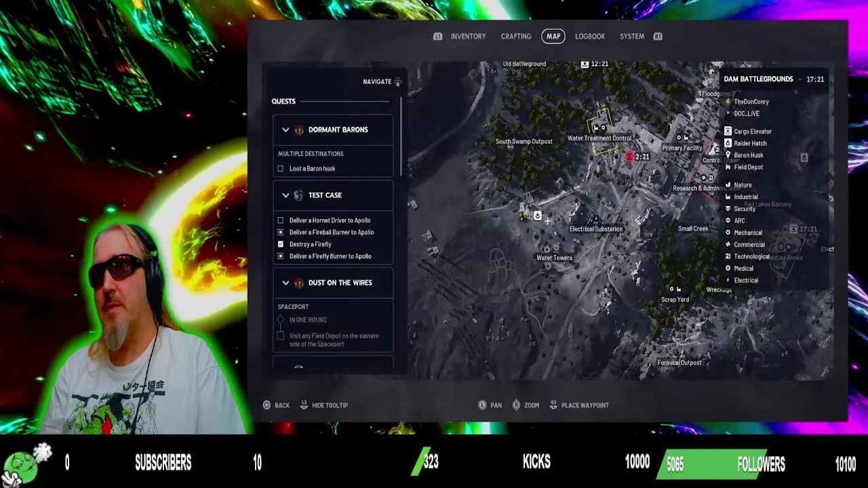Open the Logbook tab
The image size is (868, 488).
(590, 37)
